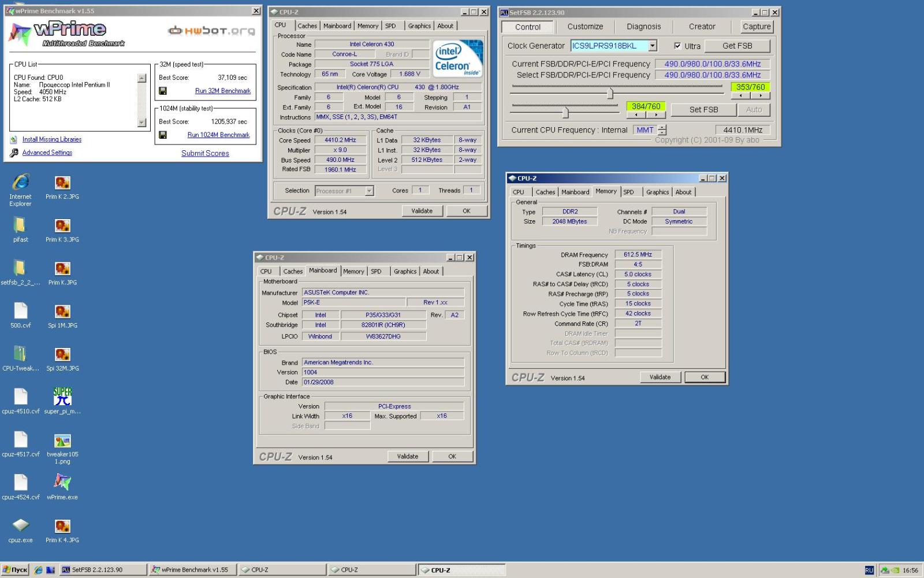This screenshot has height=578, width=924.
Task: Click the hwbot.org logo in wPrime
Action: (x=211, y=31)
